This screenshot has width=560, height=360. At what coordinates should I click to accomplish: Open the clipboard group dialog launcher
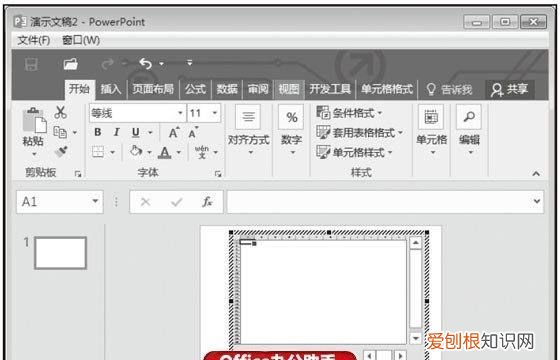(78, 174)
